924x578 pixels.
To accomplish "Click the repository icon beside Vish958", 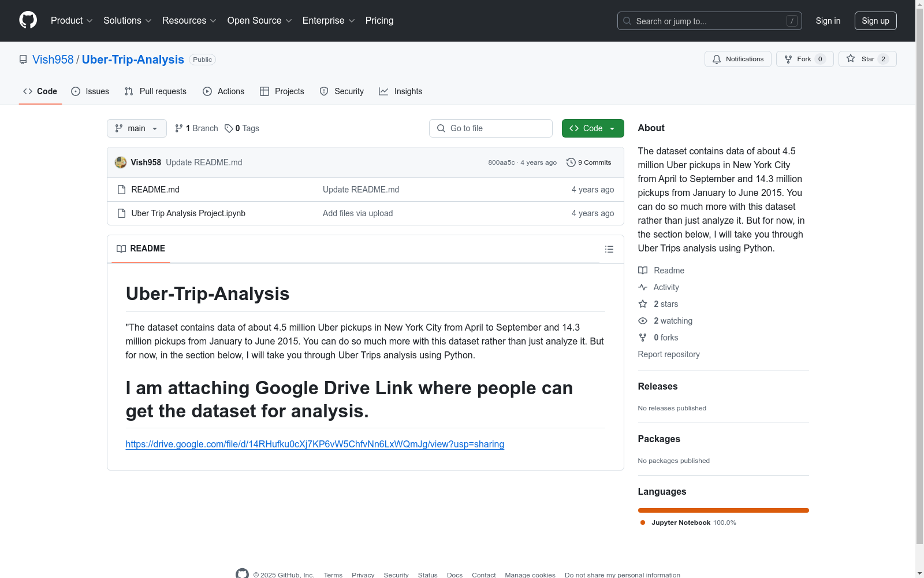I will [x=23, y=60].
